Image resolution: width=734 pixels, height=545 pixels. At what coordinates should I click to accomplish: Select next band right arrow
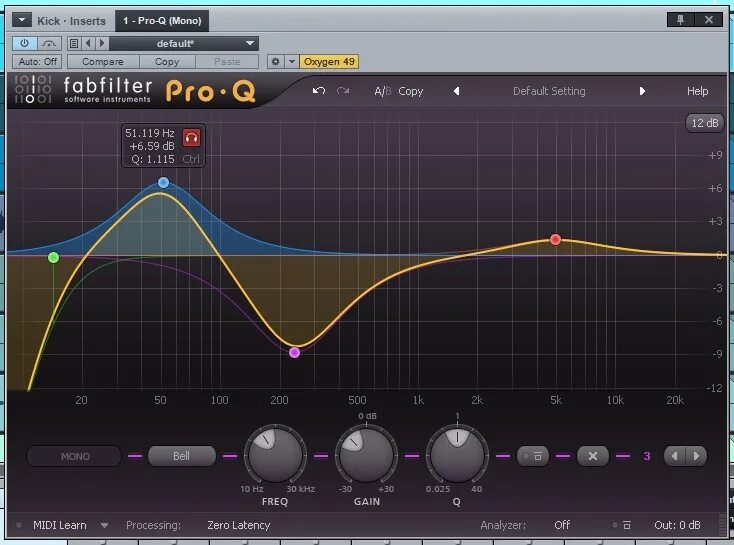point(696,456)
